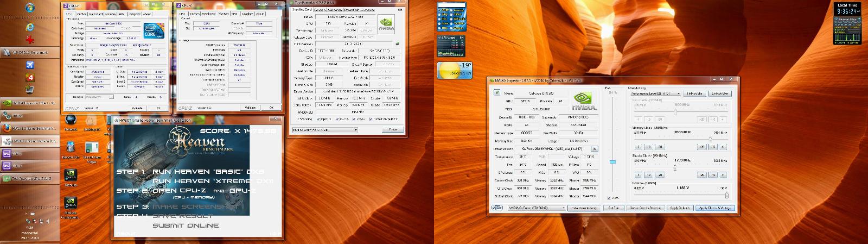Click Apply Defaults in NVIDIA Inspector
Screen dimensions: 868x244
click(x=679, y=208)
